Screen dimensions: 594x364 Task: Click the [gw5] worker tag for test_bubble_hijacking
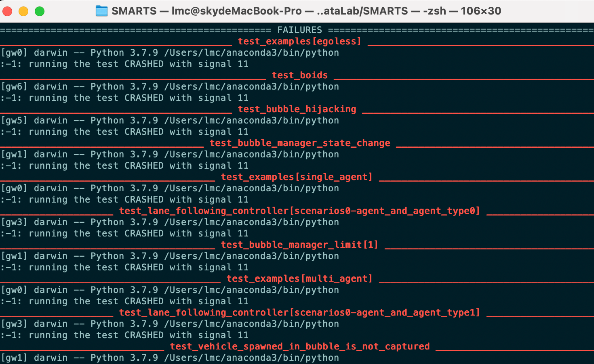[12, 120]
